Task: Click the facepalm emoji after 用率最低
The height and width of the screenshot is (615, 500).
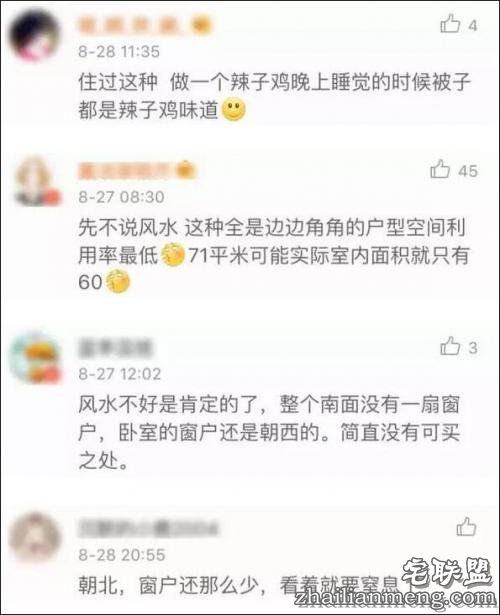Action: (x=173, y=256)
